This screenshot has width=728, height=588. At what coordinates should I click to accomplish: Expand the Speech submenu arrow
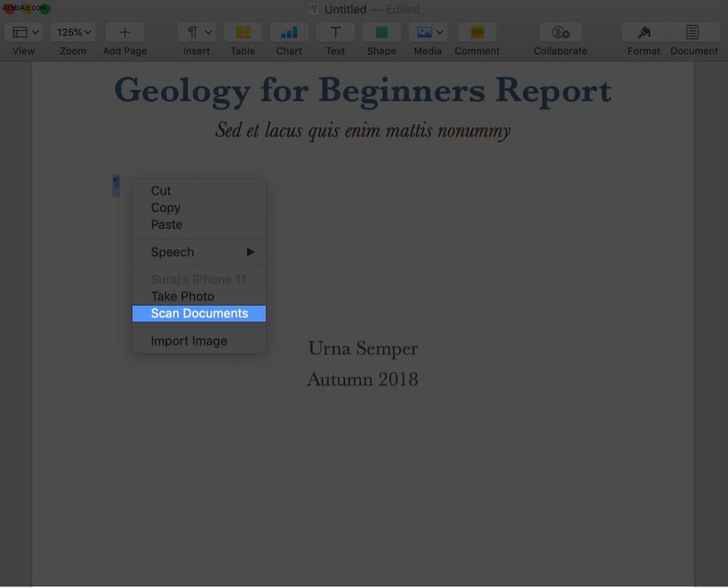coord(250,252)
